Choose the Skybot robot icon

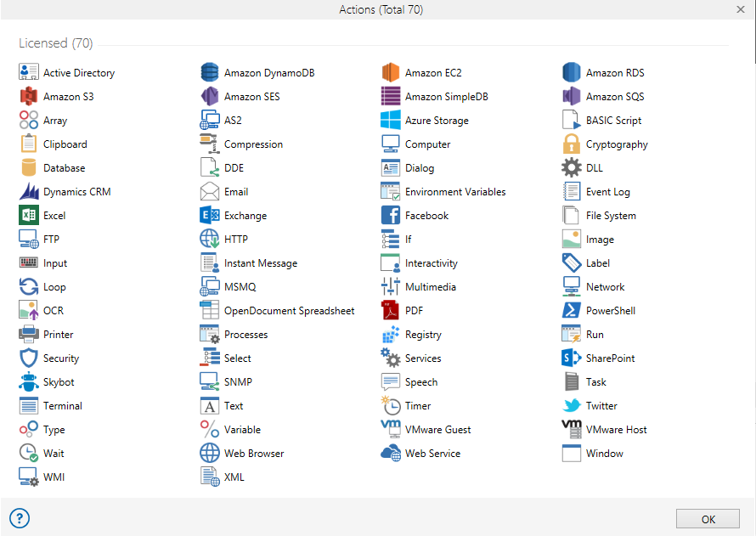point(28,381)
